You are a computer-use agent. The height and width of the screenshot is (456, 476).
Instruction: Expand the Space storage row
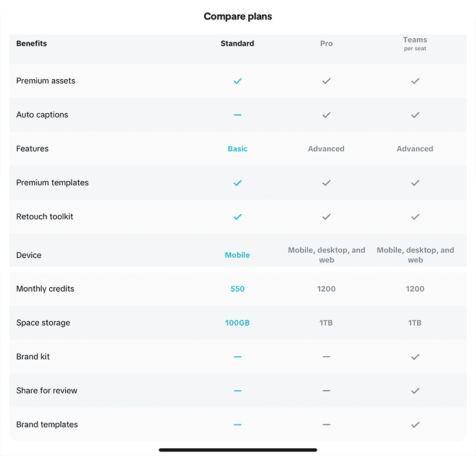pyautogui.click(x=43, y=323)
